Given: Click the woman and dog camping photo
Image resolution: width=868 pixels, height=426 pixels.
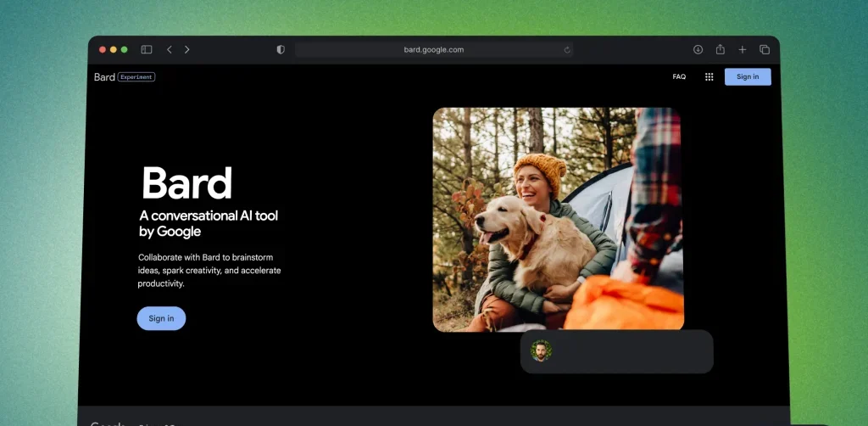Looking at the screenshot, I should [x=558, y=219].
